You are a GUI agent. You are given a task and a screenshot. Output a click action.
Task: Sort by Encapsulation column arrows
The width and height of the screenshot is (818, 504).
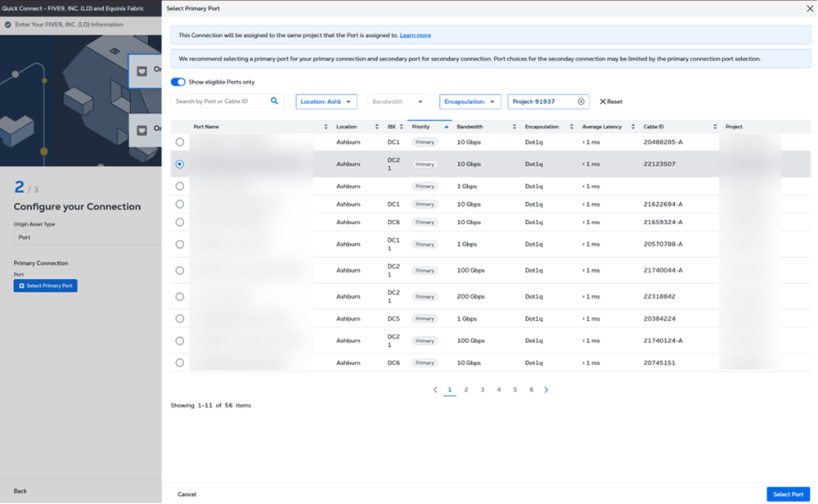(x=571, y=127)
